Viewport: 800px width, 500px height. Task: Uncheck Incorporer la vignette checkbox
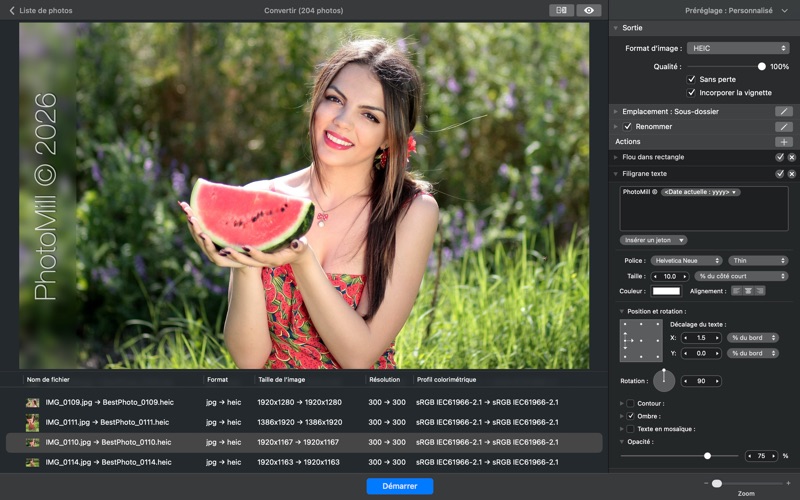[x=691, y=92]
